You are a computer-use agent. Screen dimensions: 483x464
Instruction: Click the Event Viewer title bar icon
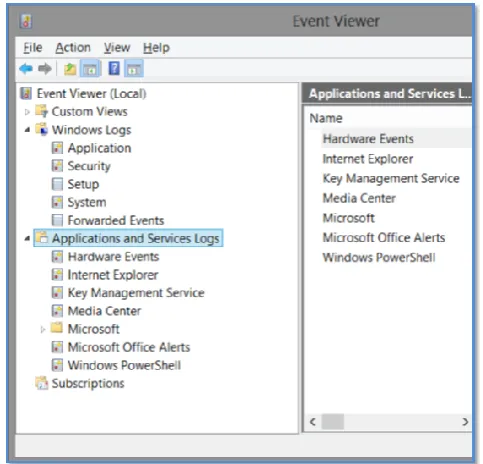click(x=26, y=22)
